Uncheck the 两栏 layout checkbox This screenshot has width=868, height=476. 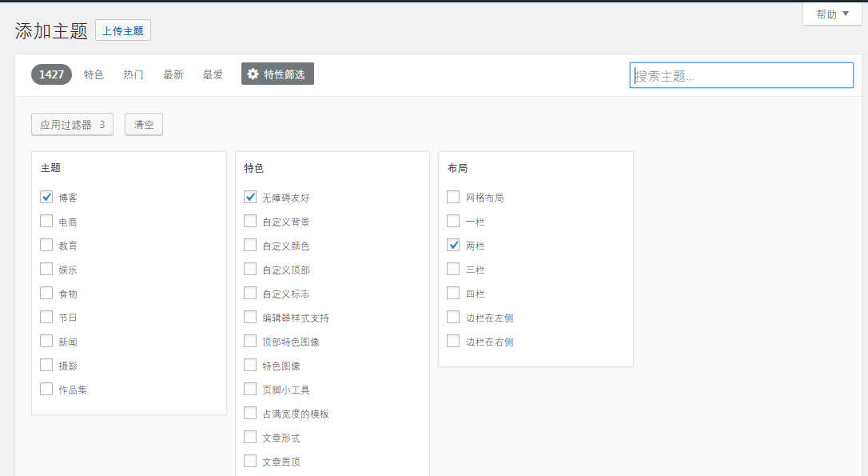[x=453, y=245]
